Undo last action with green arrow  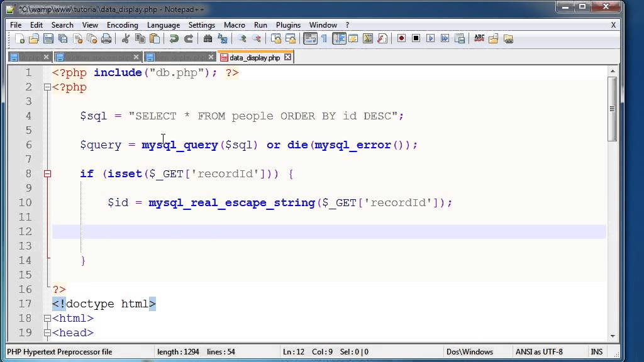point(174,38)
